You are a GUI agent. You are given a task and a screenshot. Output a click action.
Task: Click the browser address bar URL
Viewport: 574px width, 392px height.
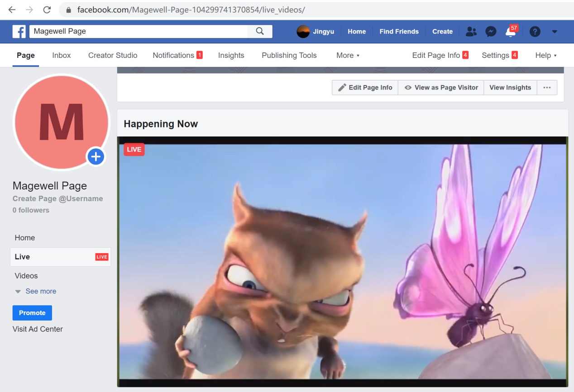click(x=191, y=10)
